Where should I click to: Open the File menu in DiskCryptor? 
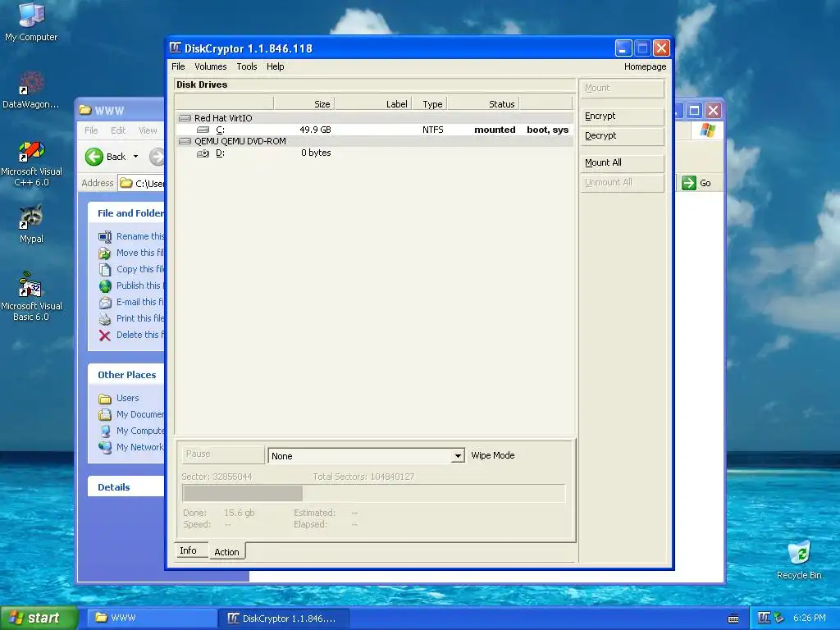tap(178, 66)
